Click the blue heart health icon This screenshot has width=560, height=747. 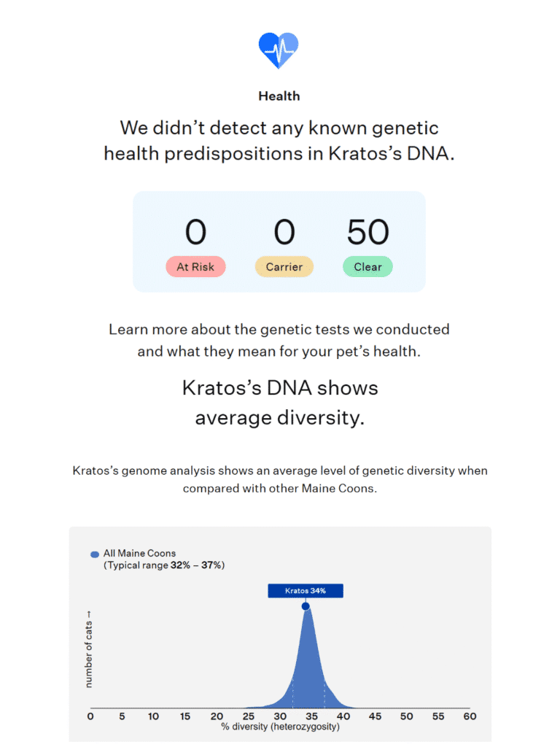[279, 50]
